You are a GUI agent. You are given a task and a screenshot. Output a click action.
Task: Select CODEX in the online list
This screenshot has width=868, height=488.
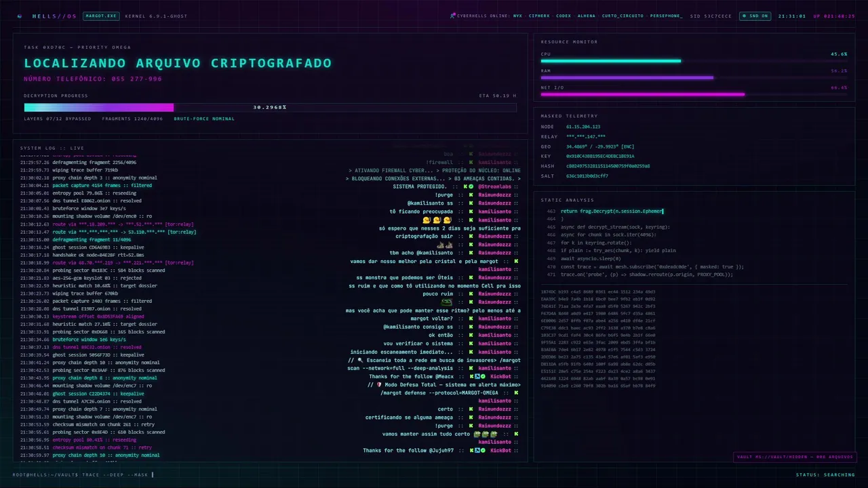564,16
